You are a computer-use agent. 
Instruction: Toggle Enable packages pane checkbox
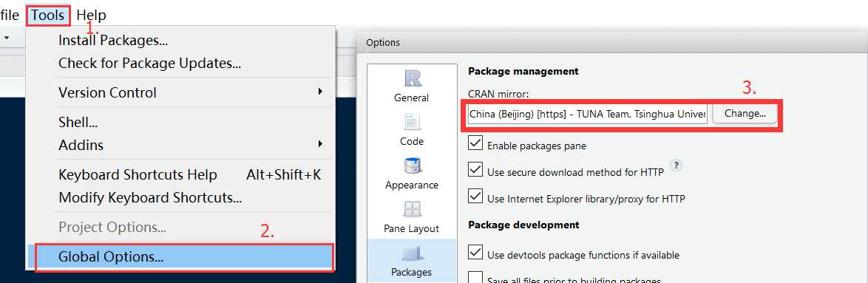pyautogui.click(x=475, y=143)
